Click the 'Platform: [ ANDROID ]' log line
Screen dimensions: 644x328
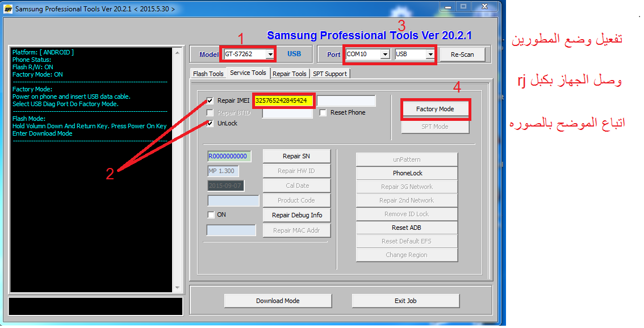(x=43, y=52)
